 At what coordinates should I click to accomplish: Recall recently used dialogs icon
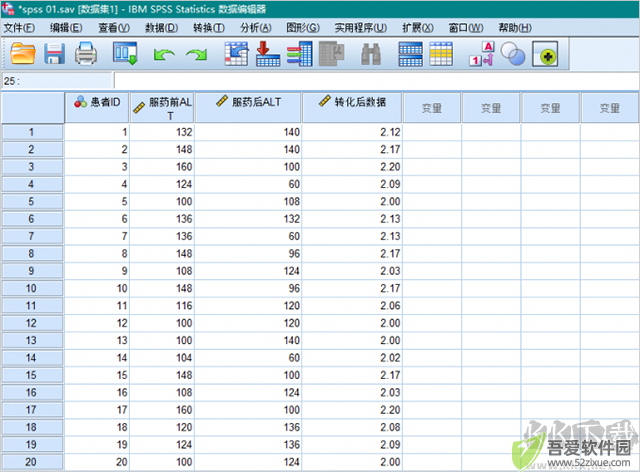pyautogui.click(x=125, y=53)
